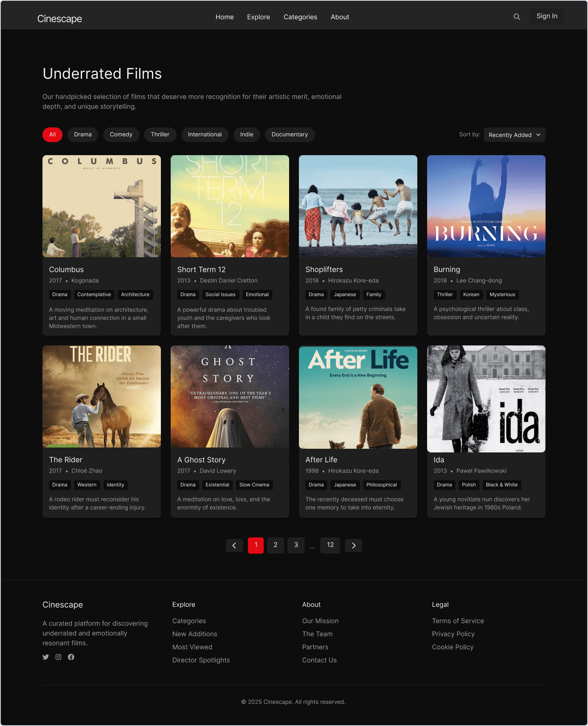The width and height of the screenshot is (588, 726).
Task: Open Privacy Policy link
Action: pyautogui.click(x=453, y=634)
